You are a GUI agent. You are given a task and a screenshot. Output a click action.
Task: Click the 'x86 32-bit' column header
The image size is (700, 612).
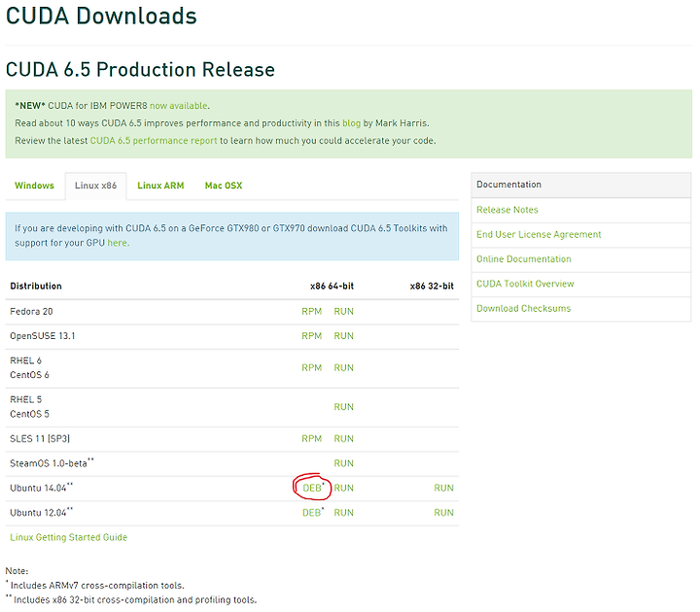(x=432, y=286)
